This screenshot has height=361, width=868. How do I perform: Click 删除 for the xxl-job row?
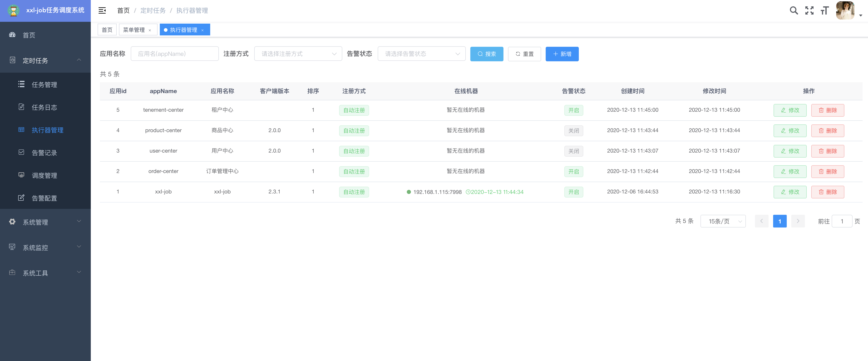click(827, 192)
